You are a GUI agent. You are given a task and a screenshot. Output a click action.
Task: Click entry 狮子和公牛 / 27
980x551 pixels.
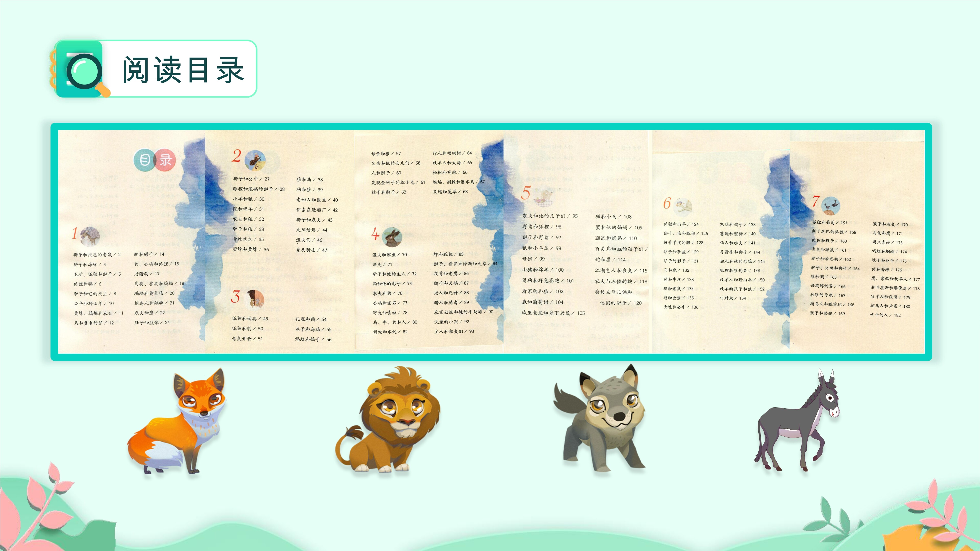pos(251,179)
